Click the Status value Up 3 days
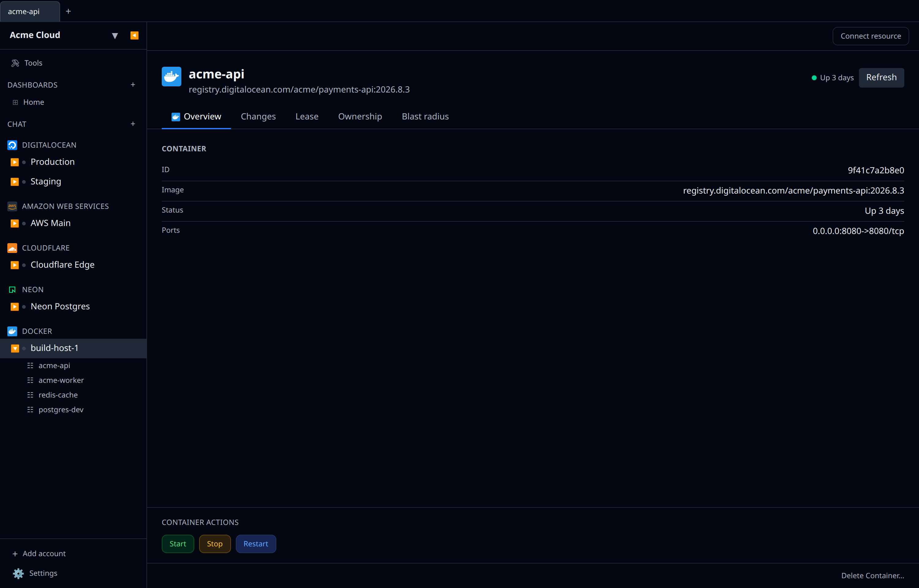 pyautogui.click(x=884, y=211)
